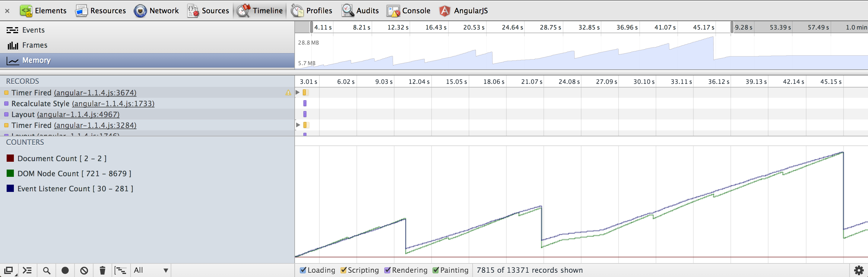
Task: Click the Memory graph icon
Action: coord(13,61)
